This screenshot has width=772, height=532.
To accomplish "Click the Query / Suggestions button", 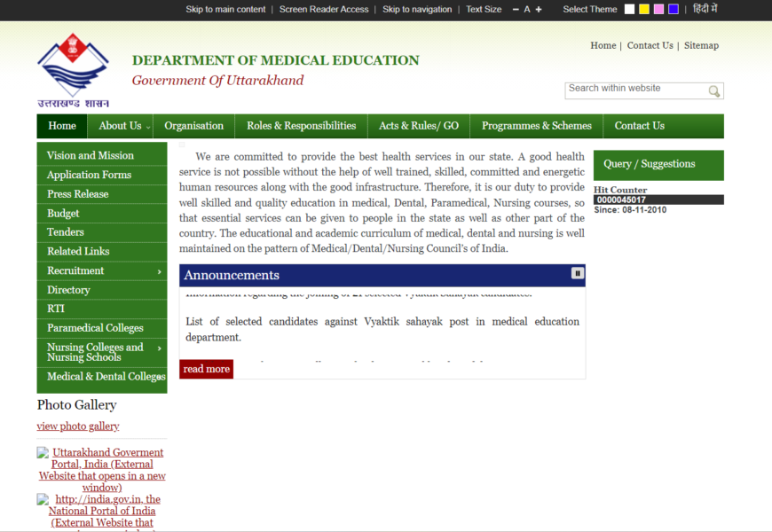I will tap(658, 165).
